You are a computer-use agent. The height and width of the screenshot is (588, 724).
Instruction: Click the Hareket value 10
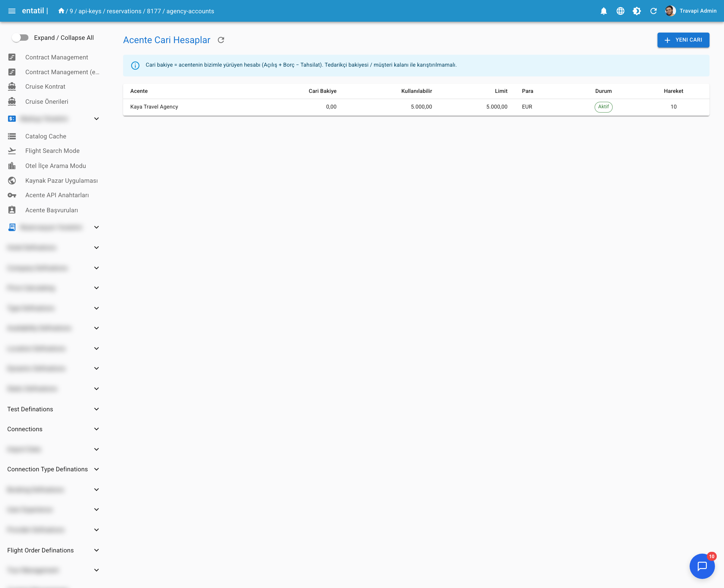pyautogui.click(x=673, y=107)
